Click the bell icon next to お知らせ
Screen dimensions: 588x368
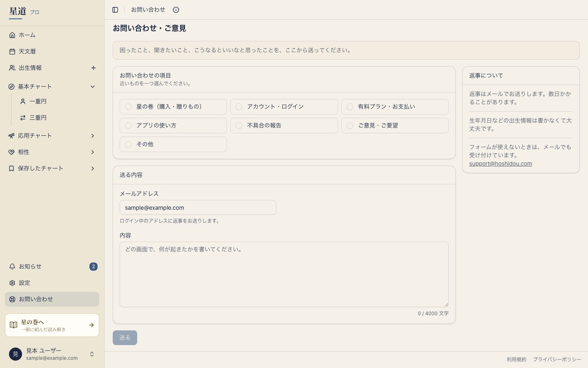click(12, 267)
